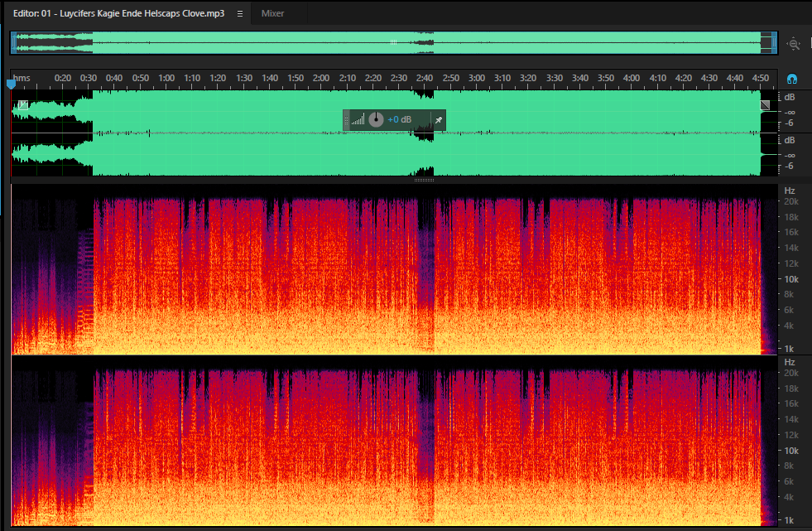
Task: Click the zoom out full navigator icon
Action: [x=793, y=44]
